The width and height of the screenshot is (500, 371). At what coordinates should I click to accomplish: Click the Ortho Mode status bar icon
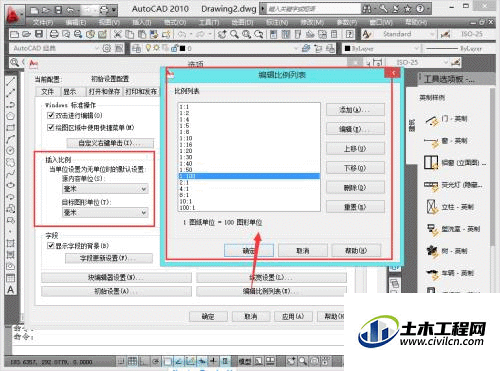tap(144, 361)
